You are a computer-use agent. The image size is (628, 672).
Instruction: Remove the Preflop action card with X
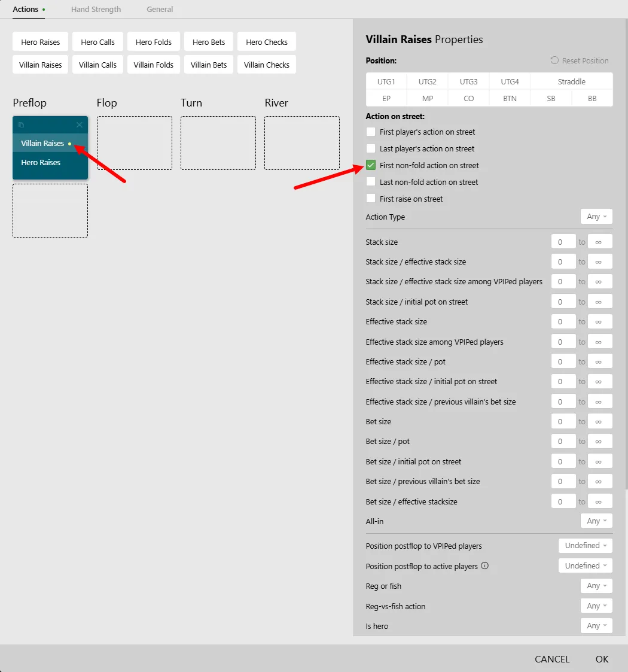[80, 125]
